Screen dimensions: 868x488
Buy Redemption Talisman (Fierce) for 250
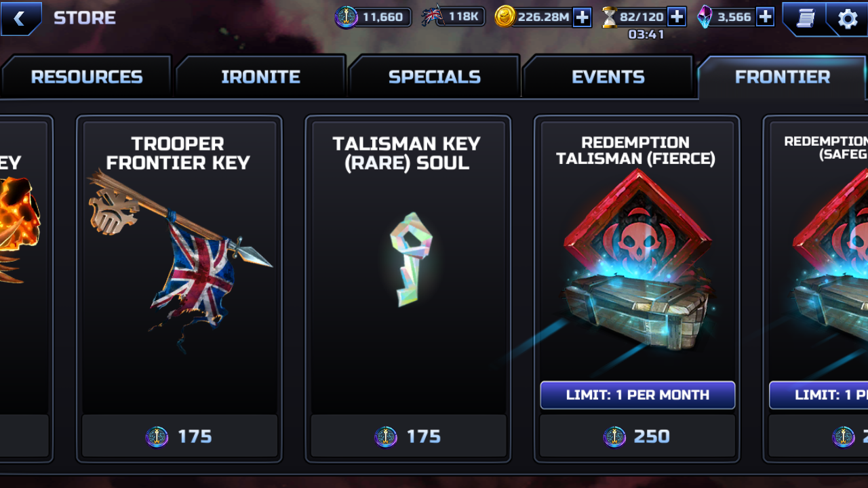(637, 436)
